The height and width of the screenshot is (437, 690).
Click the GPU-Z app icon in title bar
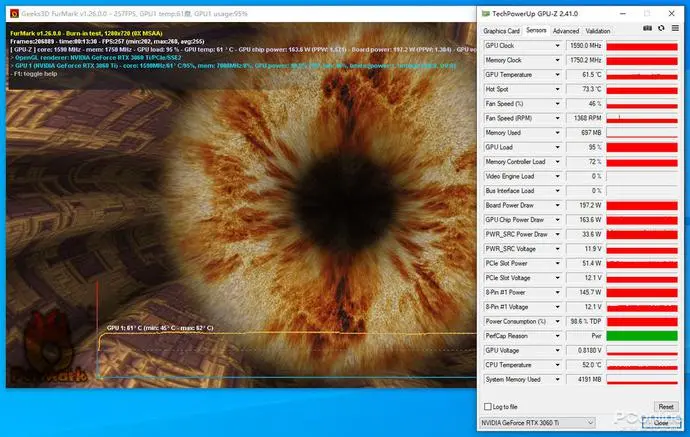point(486,14)
